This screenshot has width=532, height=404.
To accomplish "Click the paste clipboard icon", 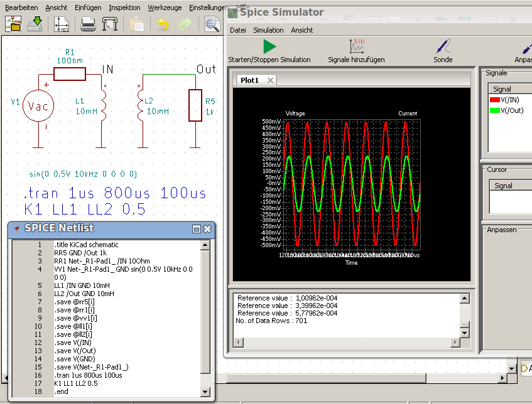I will (x=137, y=24).
